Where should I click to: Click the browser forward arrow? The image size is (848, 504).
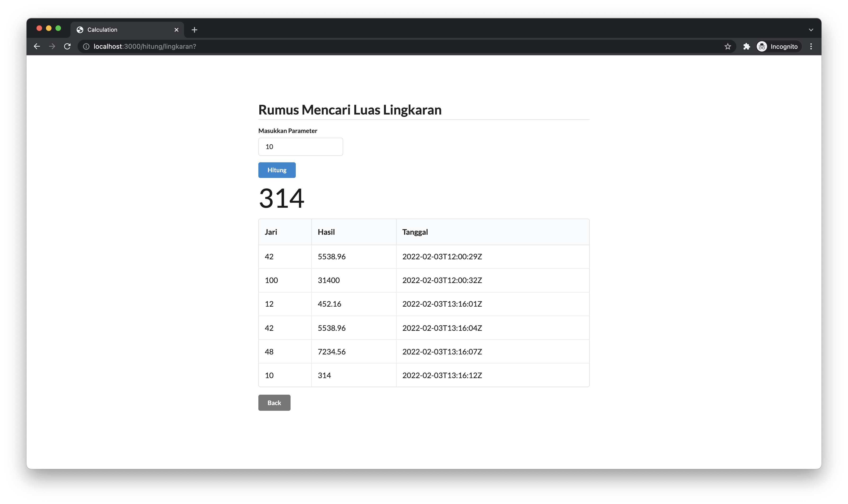[x=52, y=47]
